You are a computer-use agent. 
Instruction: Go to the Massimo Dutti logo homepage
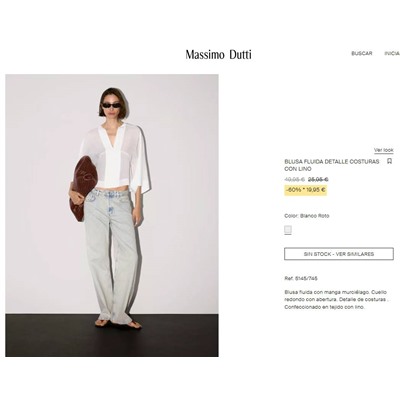point(219,54)
